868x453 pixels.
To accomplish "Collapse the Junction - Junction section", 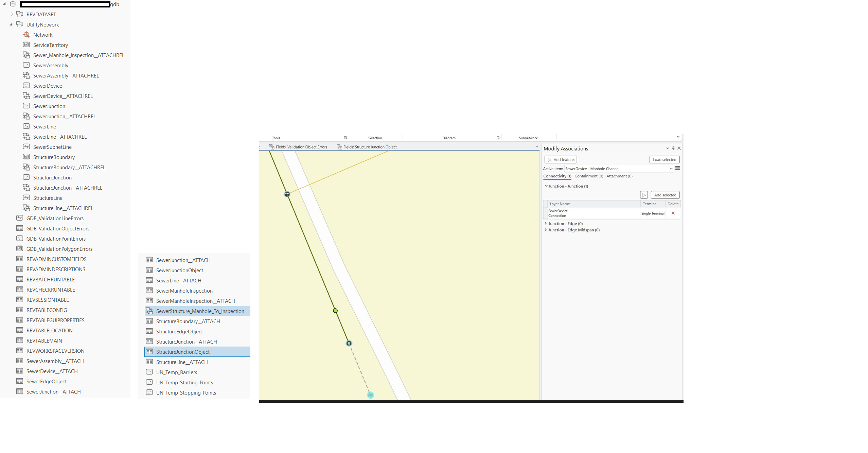I will point(546,186).
